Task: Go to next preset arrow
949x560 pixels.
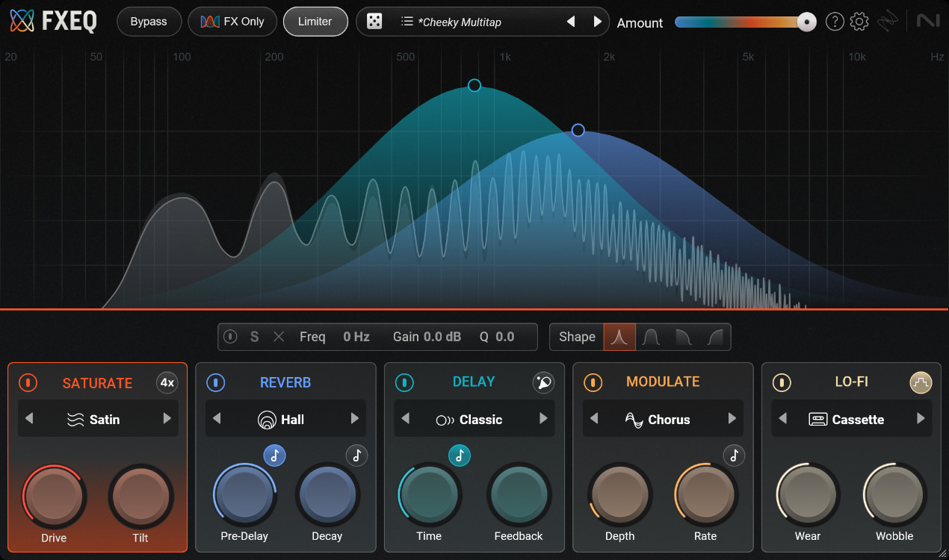Action: 597,22
